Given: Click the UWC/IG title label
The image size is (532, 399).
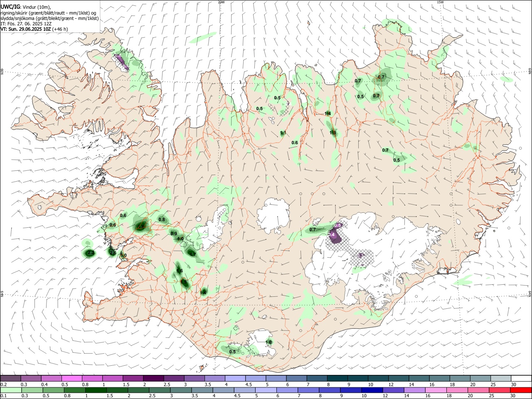Looking at the screenshot, I should (10, 7).
